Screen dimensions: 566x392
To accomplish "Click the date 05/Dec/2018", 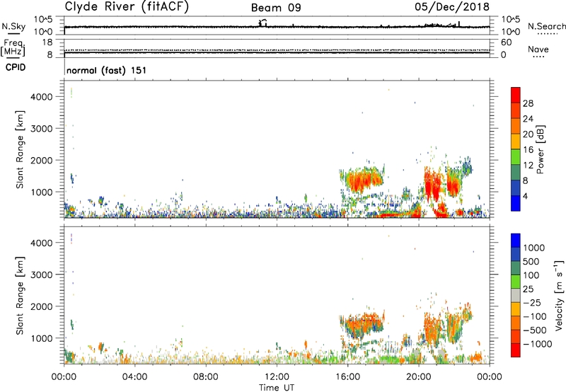I will tap(451, 6).
